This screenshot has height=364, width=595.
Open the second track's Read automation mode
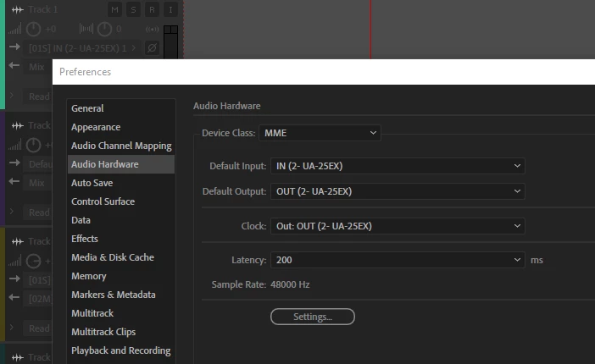coord(38,212)
